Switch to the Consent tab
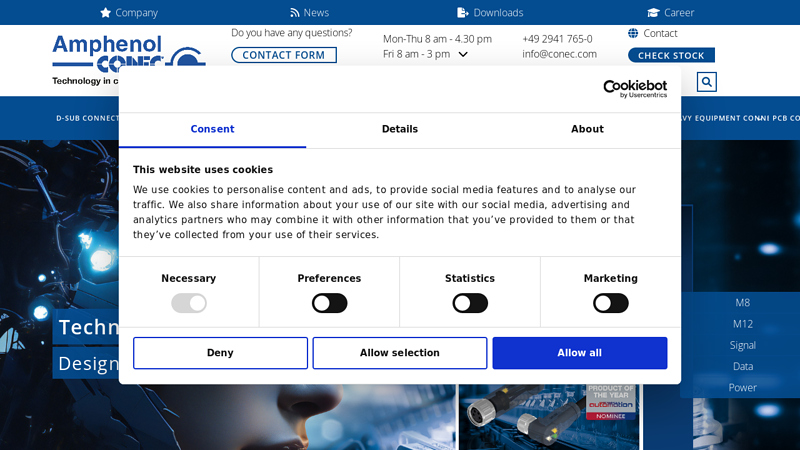Image resolution: width=800 pixels, height=450 pixels. pyautogui.click(x=212, y=130)
